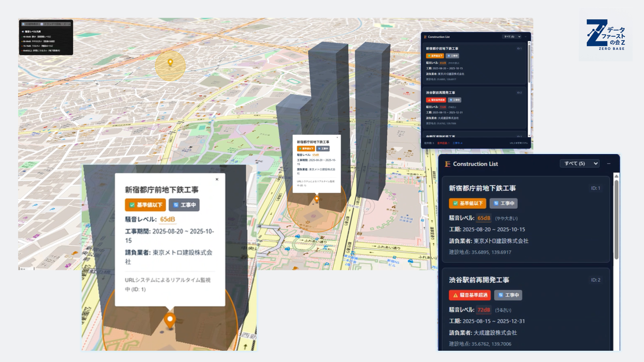Click the red 80dB以上 legend dot
The height and width of the screenshot is (362, 644).
(22, 51)
